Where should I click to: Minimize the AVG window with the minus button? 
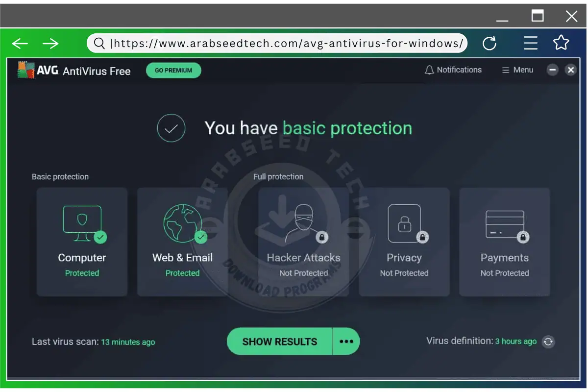coord(553,70)
